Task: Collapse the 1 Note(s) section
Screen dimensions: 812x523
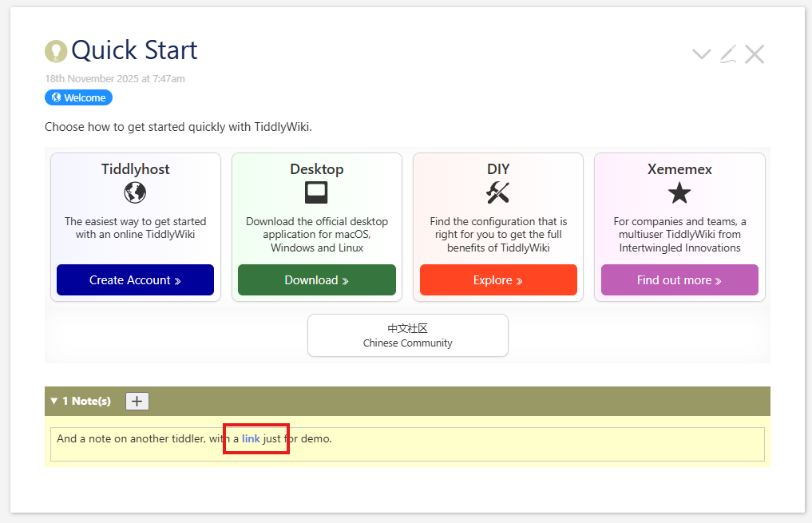Action: 80,401
